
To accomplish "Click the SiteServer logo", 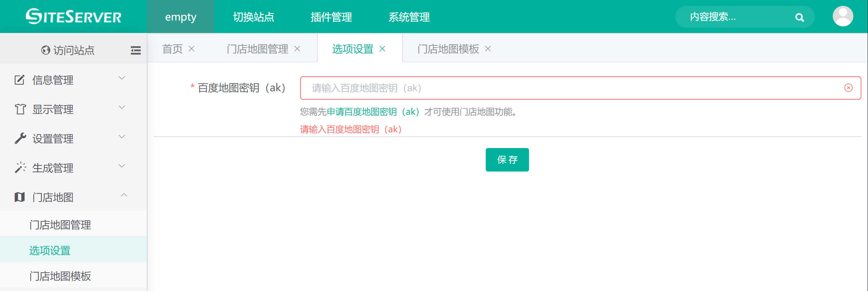I will pos(73,16).
